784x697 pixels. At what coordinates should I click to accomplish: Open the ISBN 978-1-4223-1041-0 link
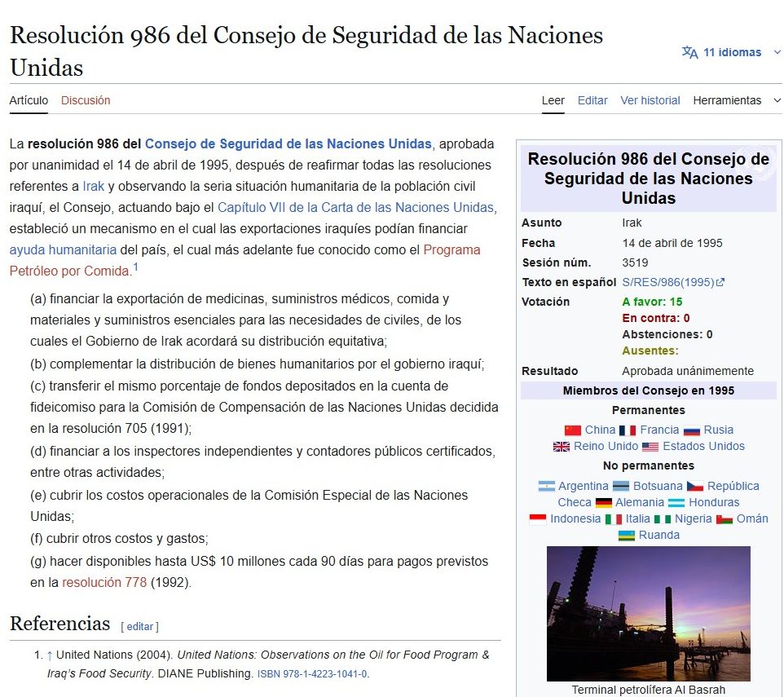(312, 674)
